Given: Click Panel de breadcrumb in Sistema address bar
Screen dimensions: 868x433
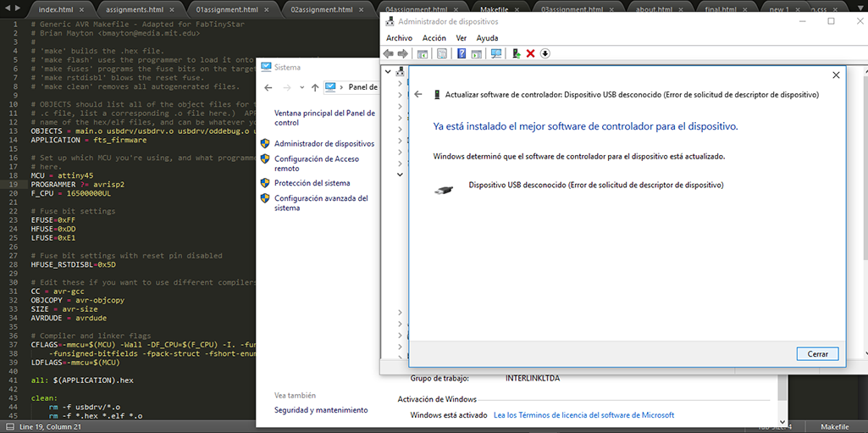Looking at the screenshot, I should [x=363, y=87].
